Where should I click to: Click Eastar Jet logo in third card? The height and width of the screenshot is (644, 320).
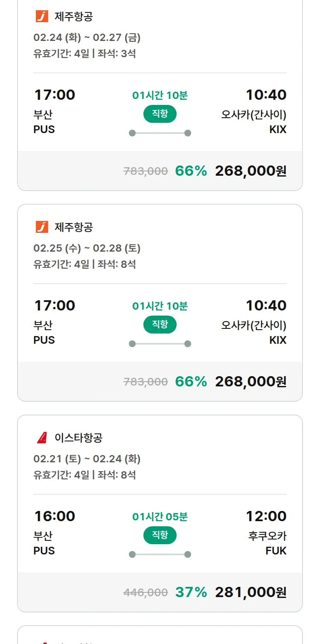pos(42,438)
